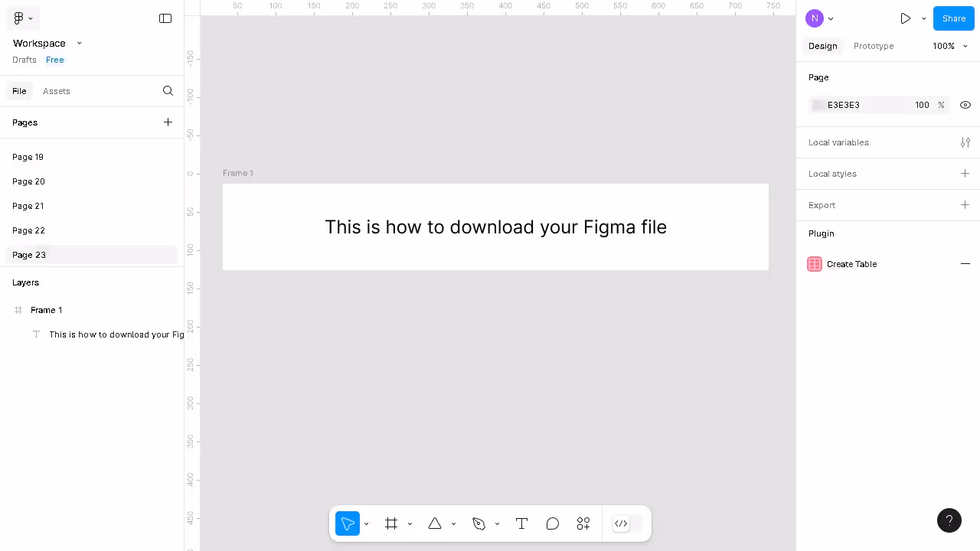Switch to the Design tab
The image size is (980, 551).
point(823,46)
